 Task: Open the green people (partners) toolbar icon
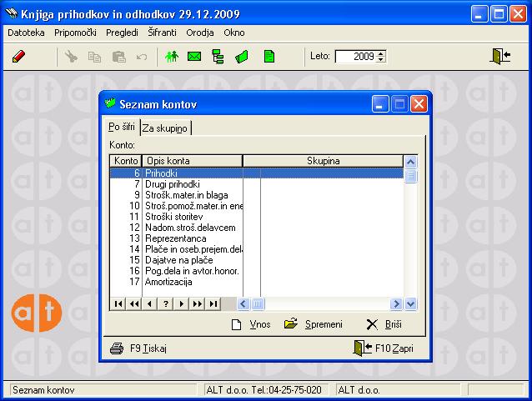click(173, 57)
